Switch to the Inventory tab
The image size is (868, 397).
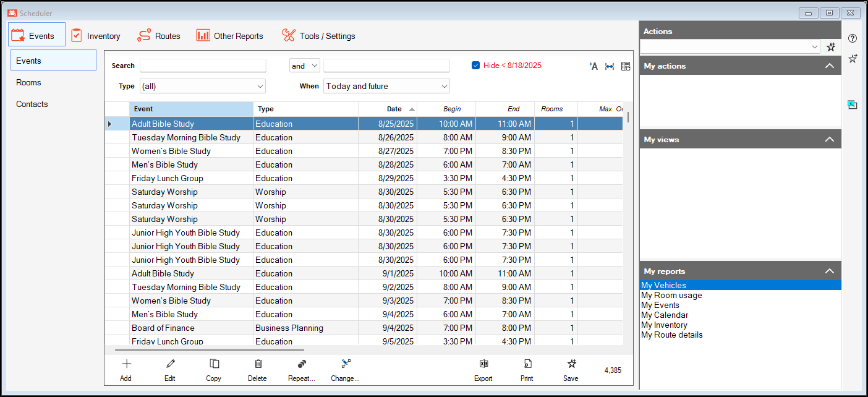click(x=96, y=36)
